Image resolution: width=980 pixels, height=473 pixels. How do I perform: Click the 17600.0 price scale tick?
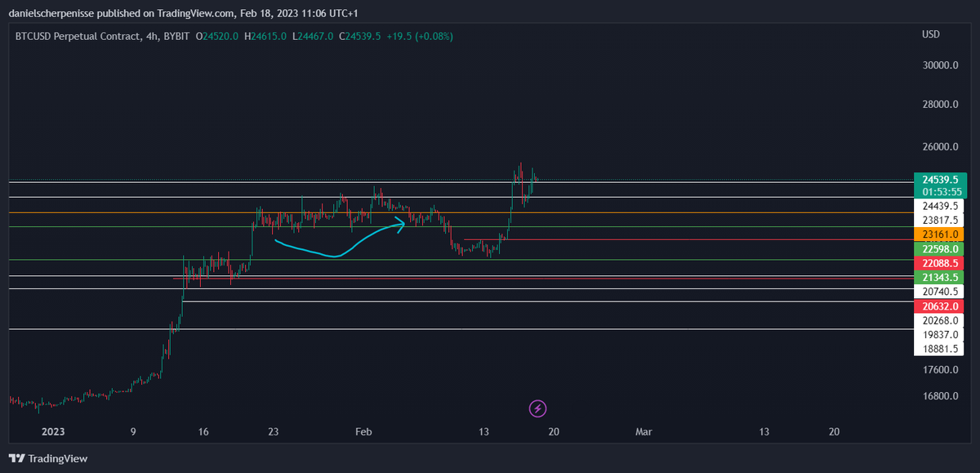point(940,369)
